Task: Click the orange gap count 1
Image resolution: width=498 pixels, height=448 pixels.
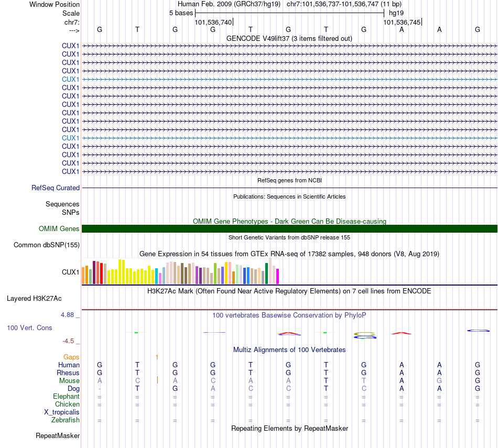Action: pyautogui.click(x=157, y=357)
